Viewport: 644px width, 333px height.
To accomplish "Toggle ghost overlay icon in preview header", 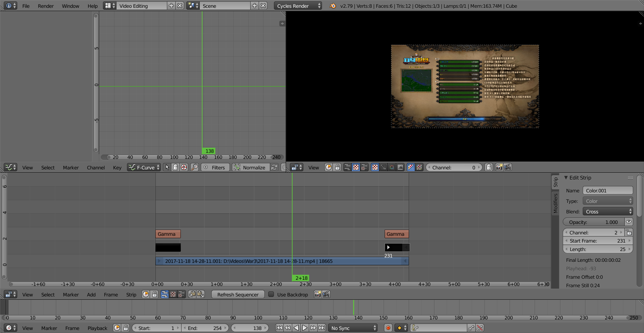I will click(489, 167).
